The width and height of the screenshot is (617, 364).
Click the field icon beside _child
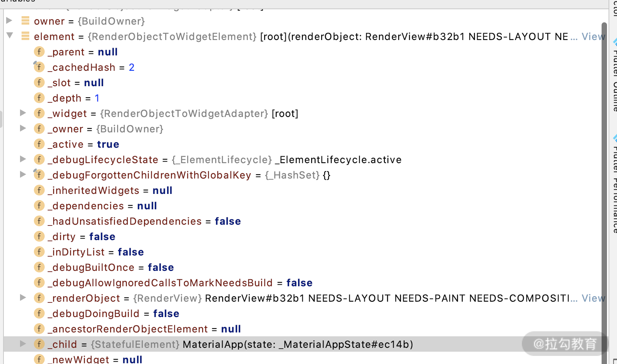pos(39,344)
